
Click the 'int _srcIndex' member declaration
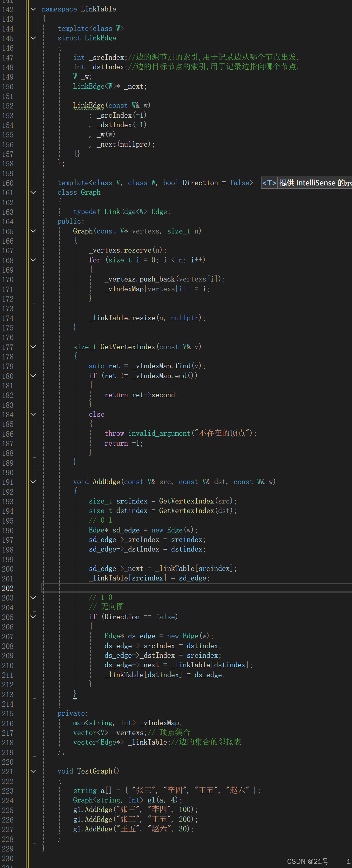pos(100,58)
